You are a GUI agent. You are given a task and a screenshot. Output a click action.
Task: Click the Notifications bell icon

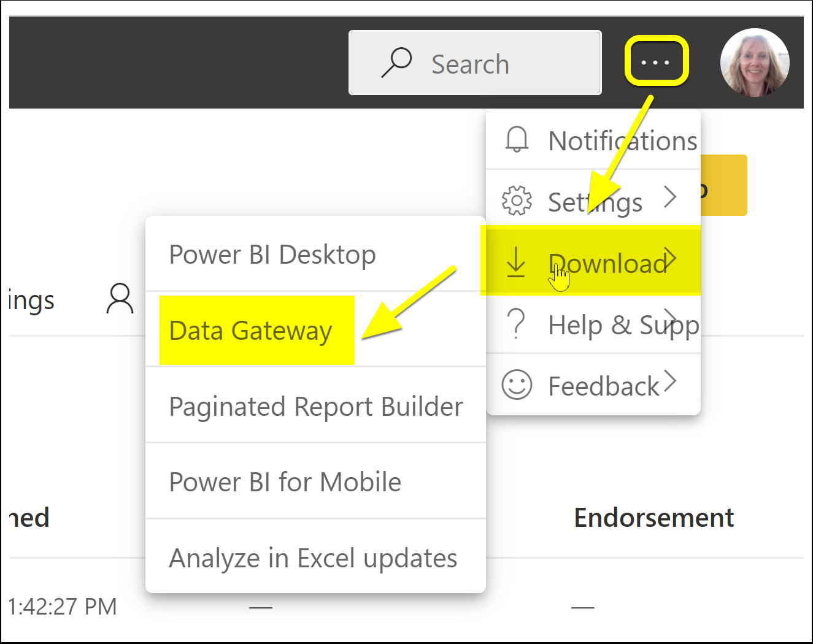(517, 139)
